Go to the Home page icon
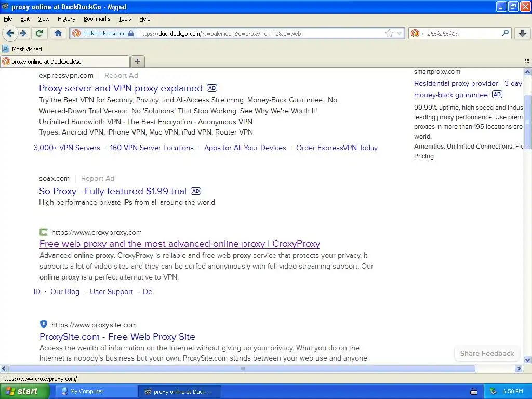532x399 pixels. 58,33
